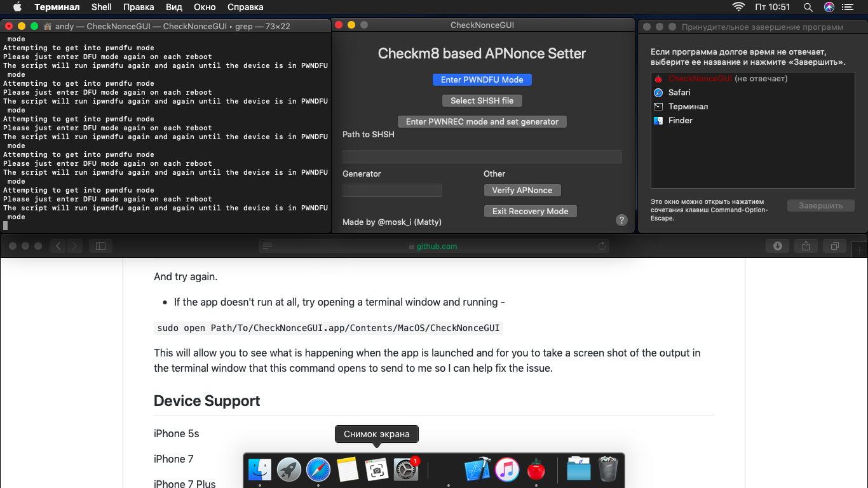Open the Trash from the Dock
This screenshot has width=868, height=488.
pyautogui.click(x=607, y=470)
